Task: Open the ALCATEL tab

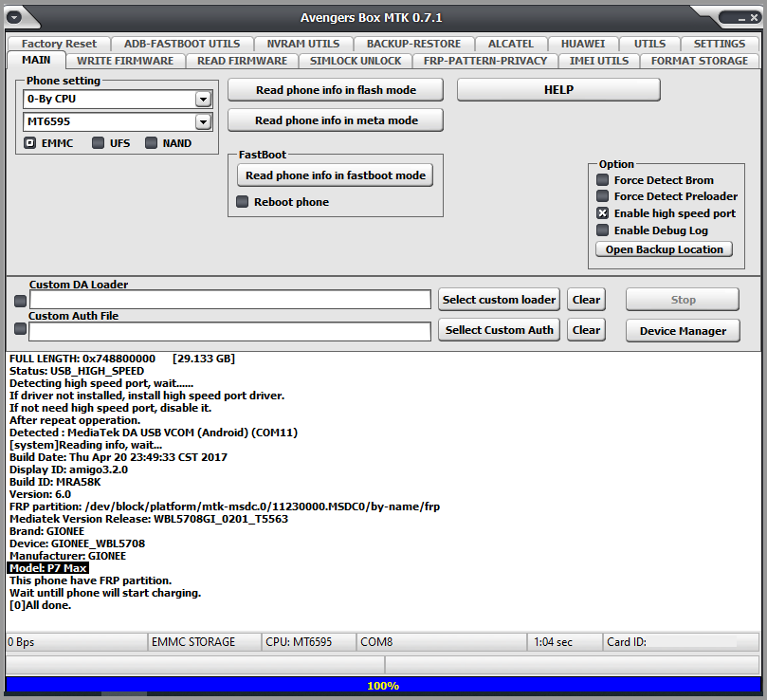Action: coord(511,44)
